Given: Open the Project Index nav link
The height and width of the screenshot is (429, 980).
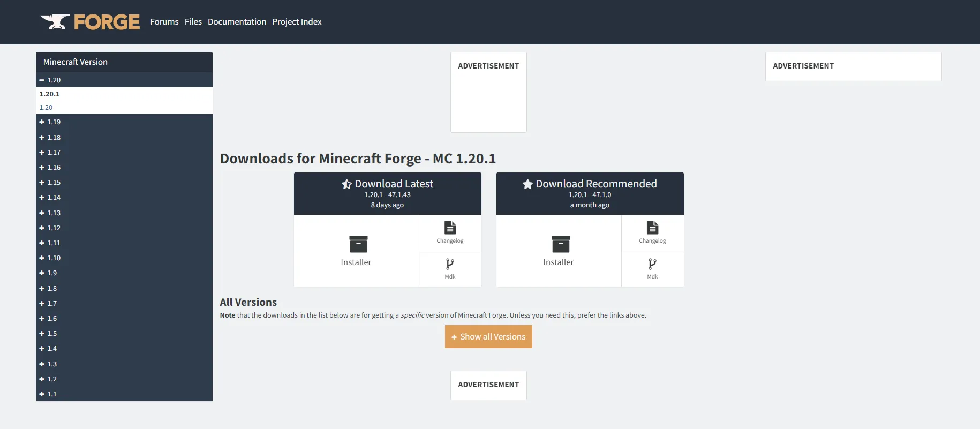Looking at the screenshot, I should [x=297, y=22].
